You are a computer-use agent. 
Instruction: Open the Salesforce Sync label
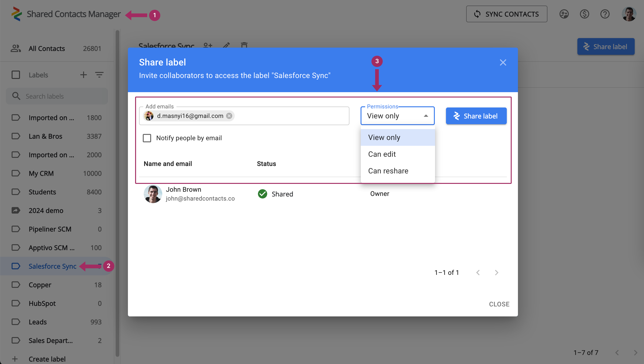57,266
